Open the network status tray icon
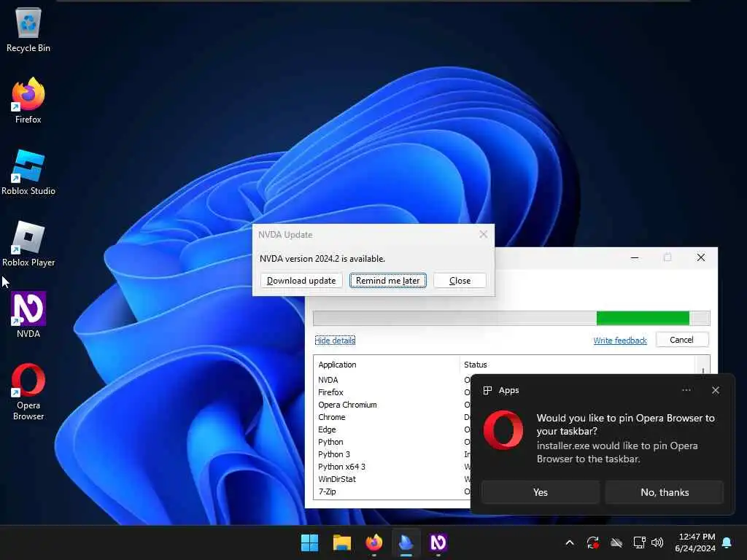 pos(639,542)
